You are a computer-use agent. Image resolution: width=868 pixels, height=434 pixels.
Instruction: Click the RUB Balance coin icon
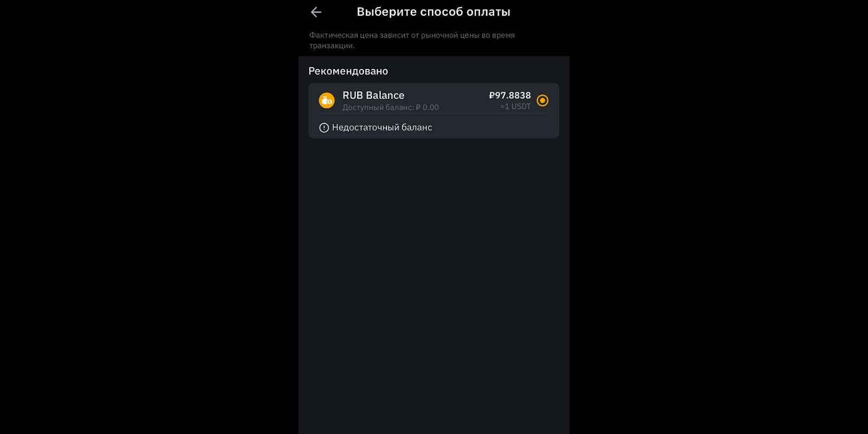pos(327,100)
